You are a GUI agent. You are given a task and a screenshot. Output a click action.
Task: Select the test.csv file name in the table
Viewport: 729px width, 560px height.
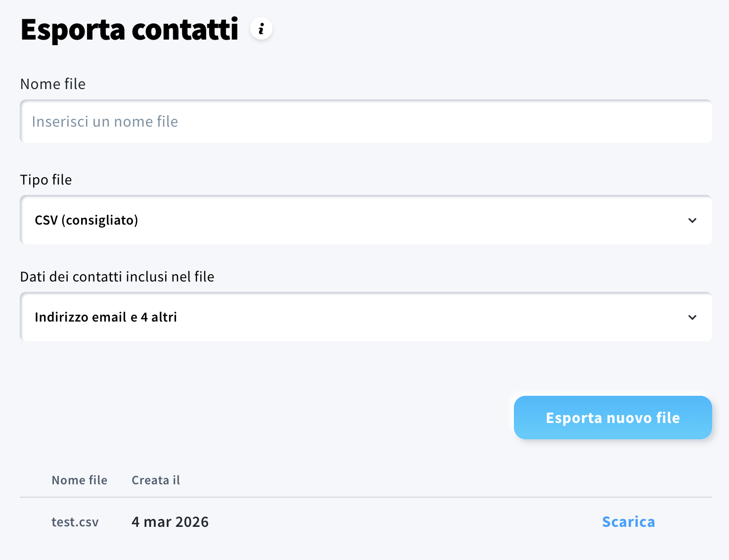[x=75, y=522]
